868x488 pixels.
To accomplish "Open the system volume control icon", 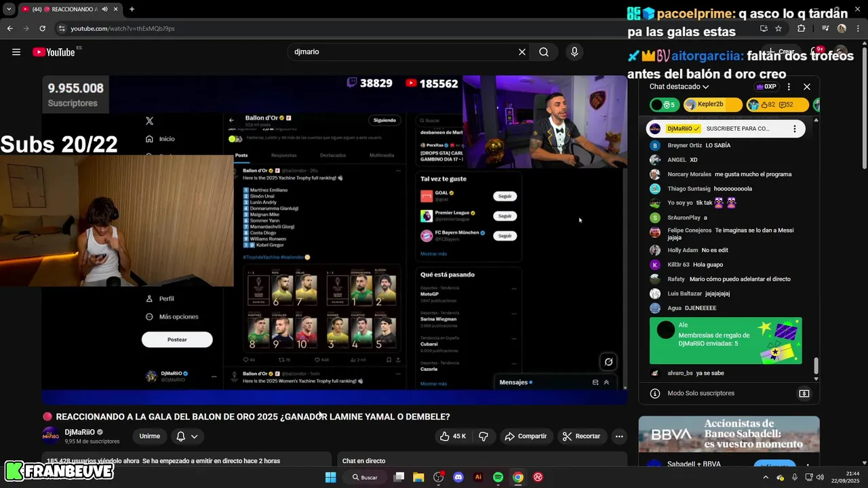I will 820,477.
